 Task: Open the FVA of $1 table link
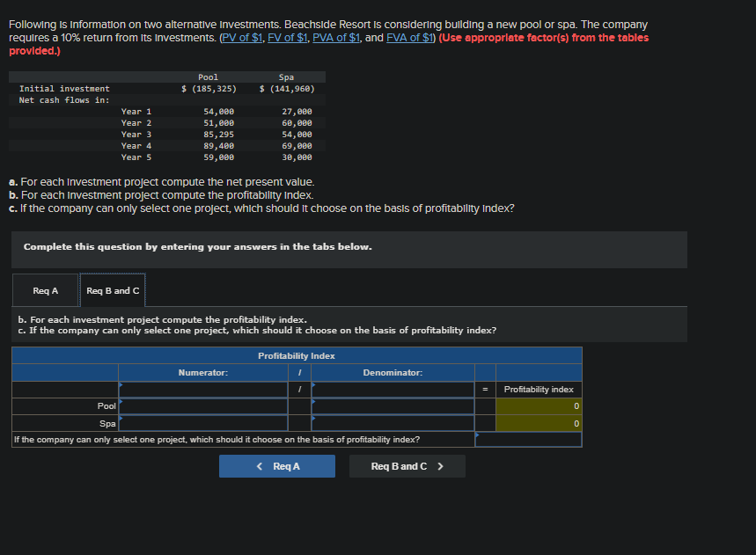click(x=410, y=38)
